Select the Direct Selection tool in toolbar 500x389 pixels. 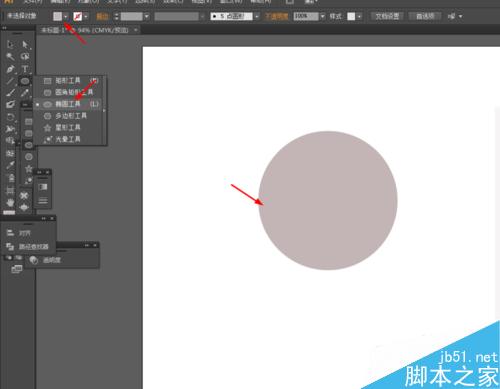[x=25, y=44]
